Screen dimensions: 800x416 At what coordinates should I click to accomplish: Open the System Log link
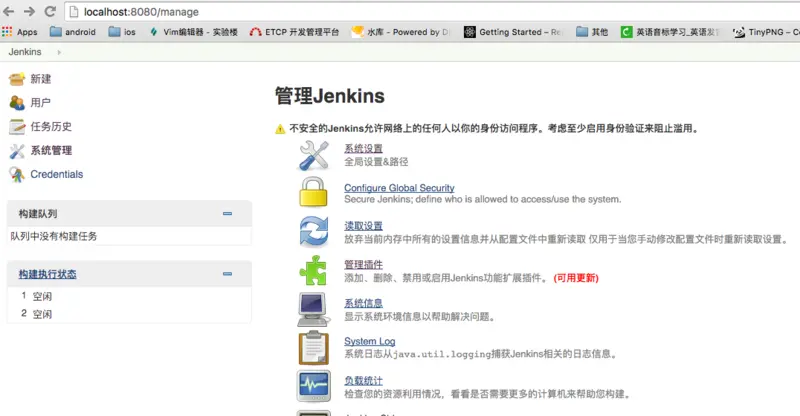(x=369, y=341)
